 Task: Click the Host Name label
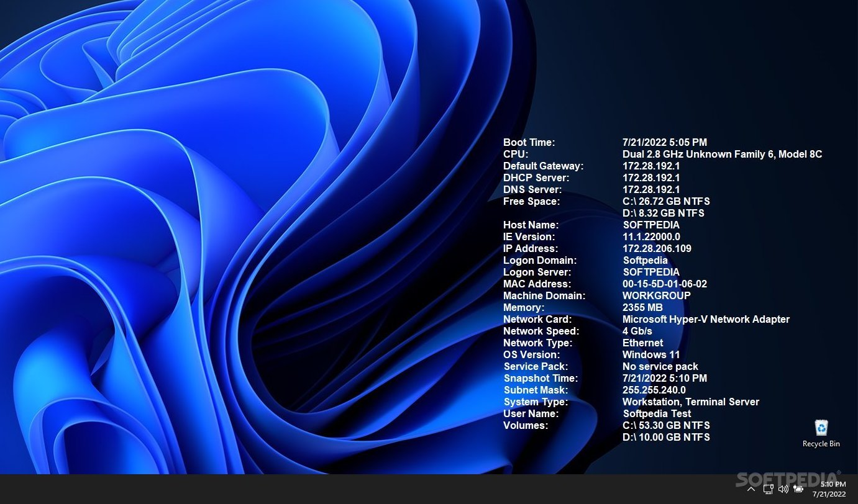[531, 225]
